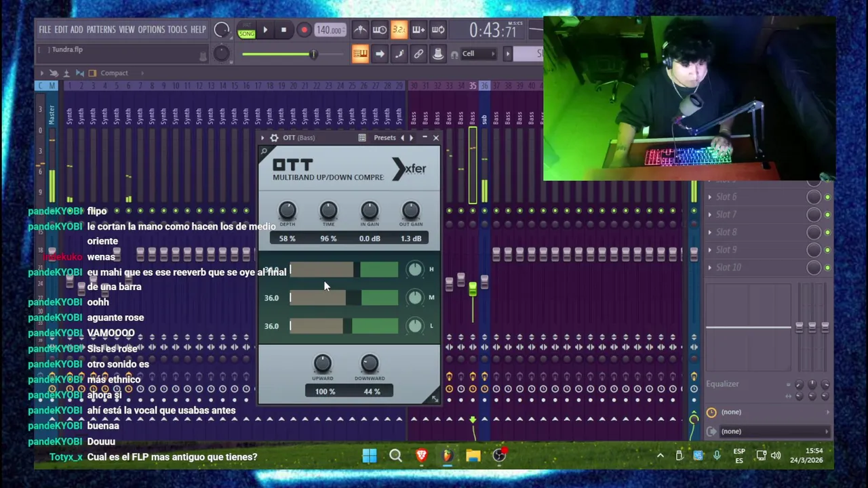The image size is (868, 488).
Task: Click the OTT plugin magnifier icon
Action: point(264,152)
